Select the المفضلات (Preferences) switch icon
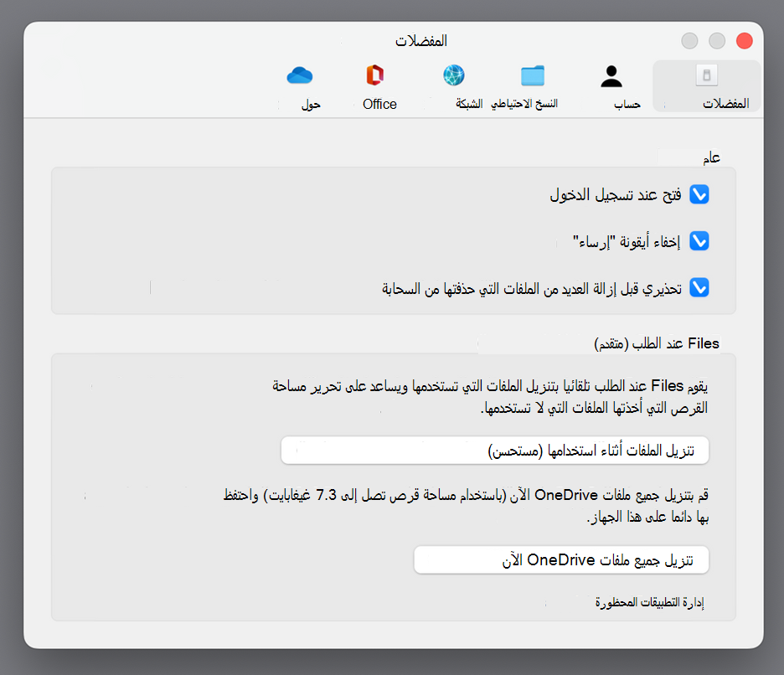 pyautogui.click(x=706, y=75)
